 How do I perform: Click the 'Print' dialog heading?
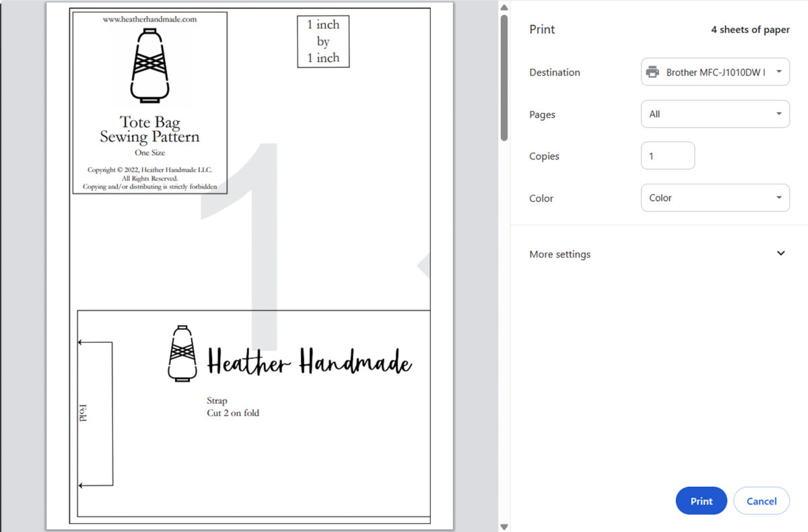tap(542, 30)
